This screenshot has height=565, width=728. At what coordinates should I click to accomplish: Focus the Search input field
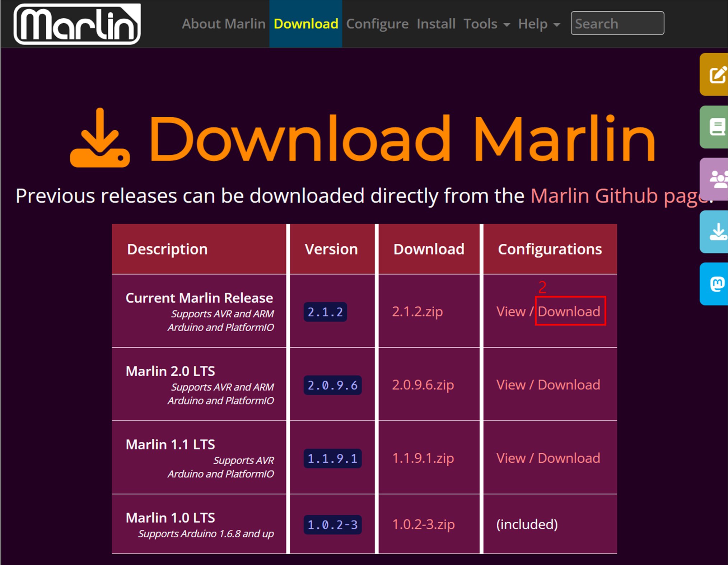click(x=617, y=23)
